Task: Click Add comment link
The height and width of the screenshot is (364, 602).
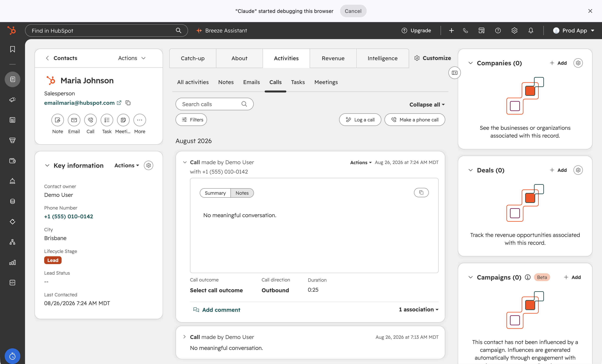Action: click(217, 310)
